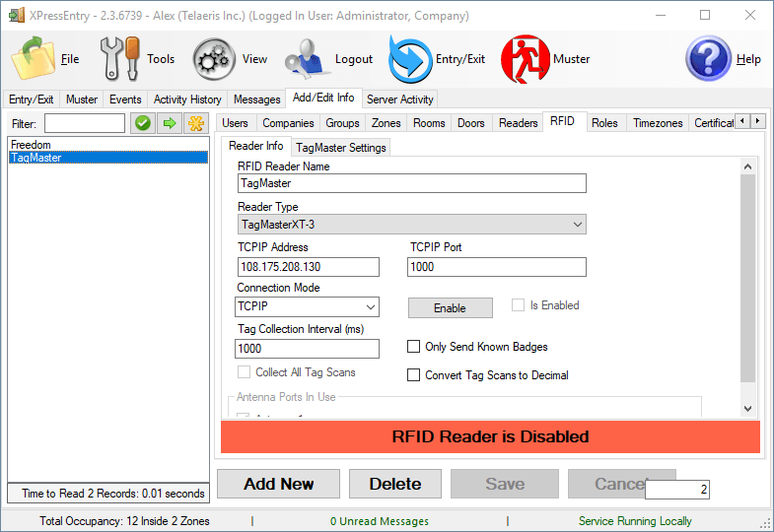Click the Entry/Exit blue arrow icon

409,59
